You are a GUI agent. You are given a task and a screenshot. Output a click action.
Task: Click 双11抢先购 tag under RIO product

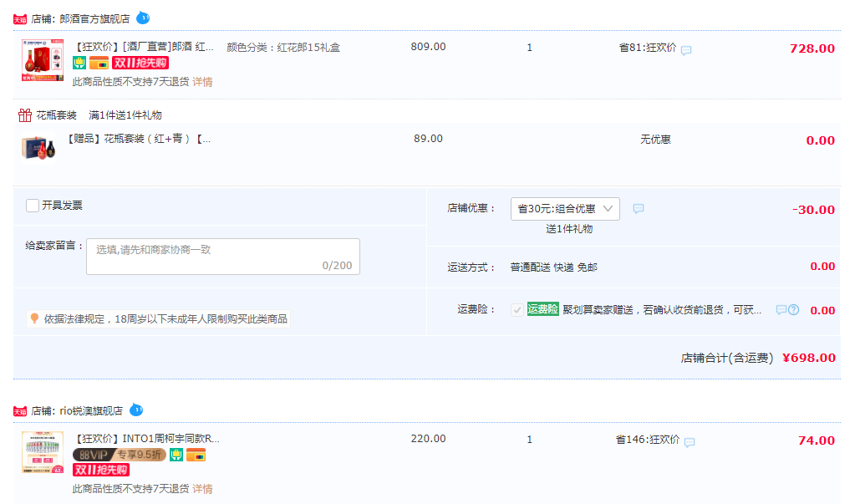click(101, 470)
